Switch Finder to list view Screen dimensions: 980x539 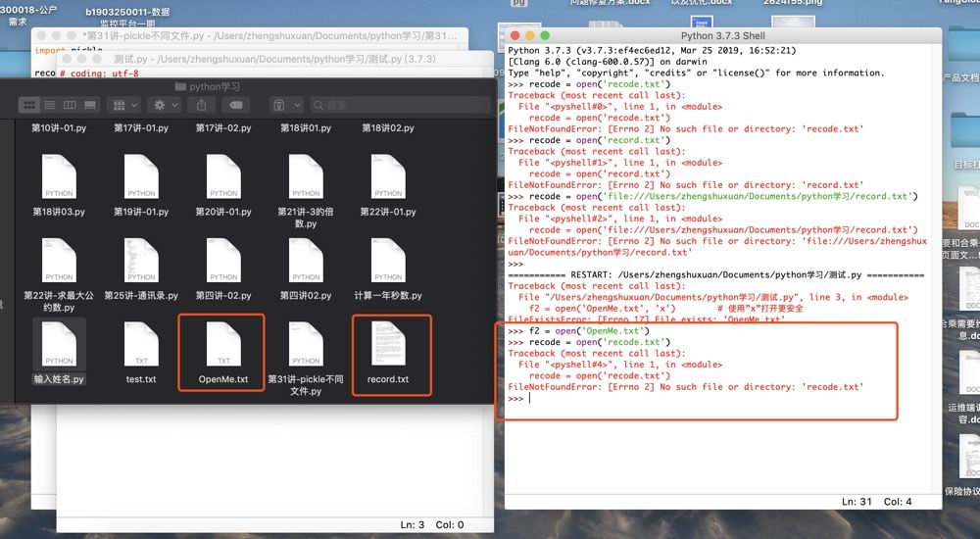(49, 105)
